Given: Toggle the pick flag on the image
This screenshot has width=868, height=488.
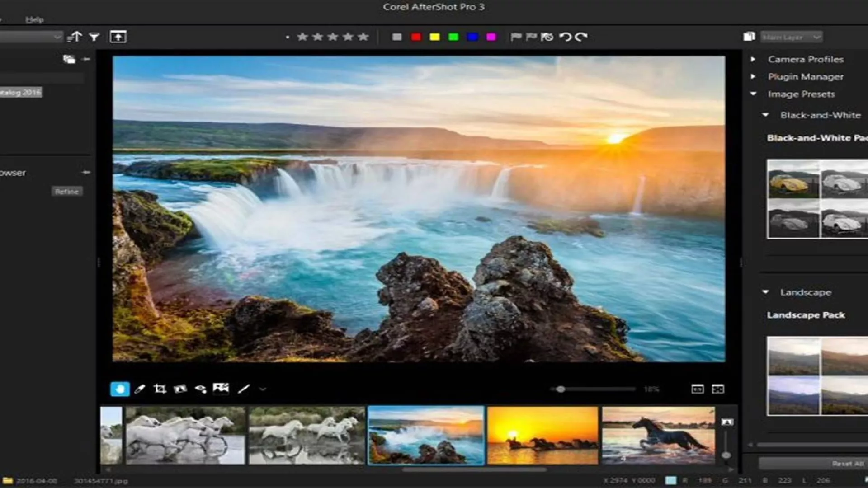Looking at the screenshot, I should click(516, 37).
